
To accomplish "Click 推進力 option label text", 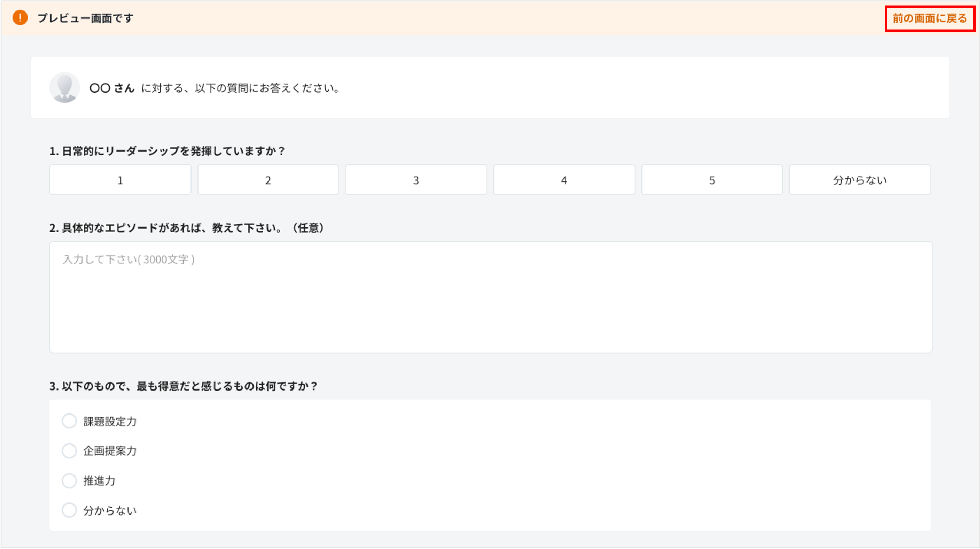I will point(99,481).
